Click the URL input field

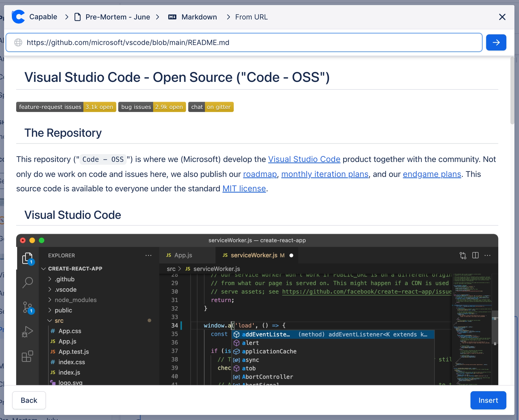[x=244, y=42]
